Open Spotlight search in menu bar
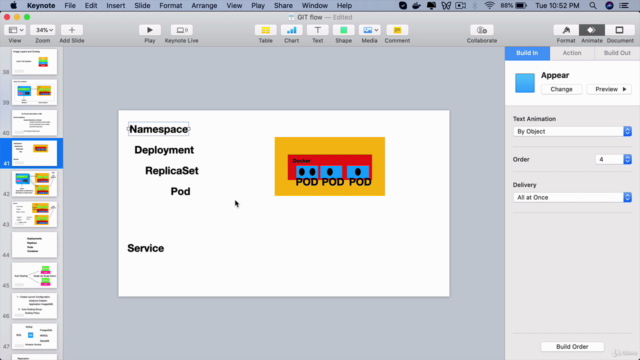The width and height of the screenshot is (640, 360). (593, 6)
